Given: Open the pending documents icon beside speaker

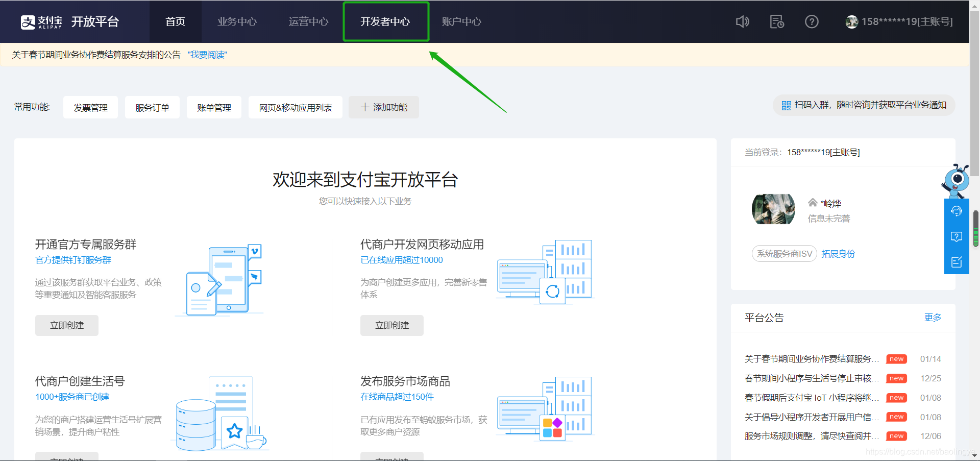Looking at the screenshot, I should tap(776, 21).
